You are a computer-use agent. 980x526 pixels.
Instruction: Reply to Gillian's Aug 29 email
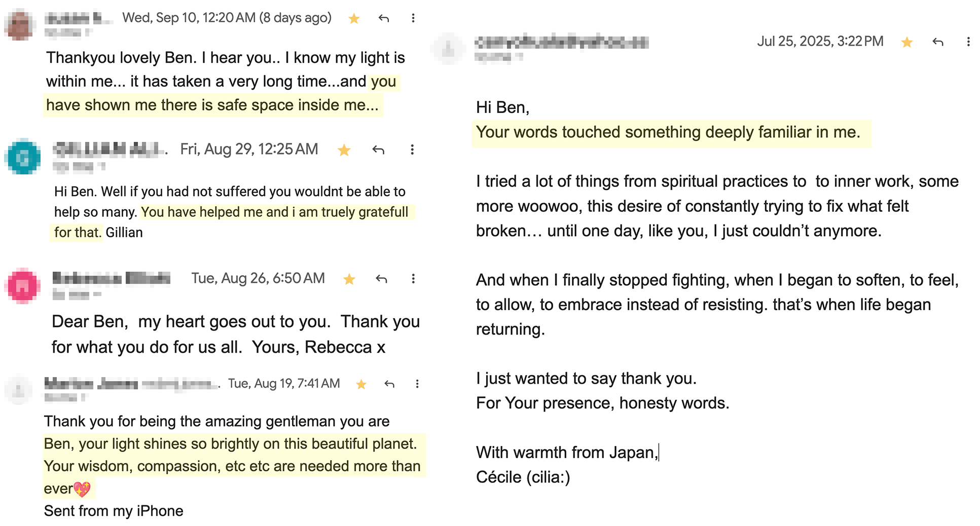tap(378, 150)
